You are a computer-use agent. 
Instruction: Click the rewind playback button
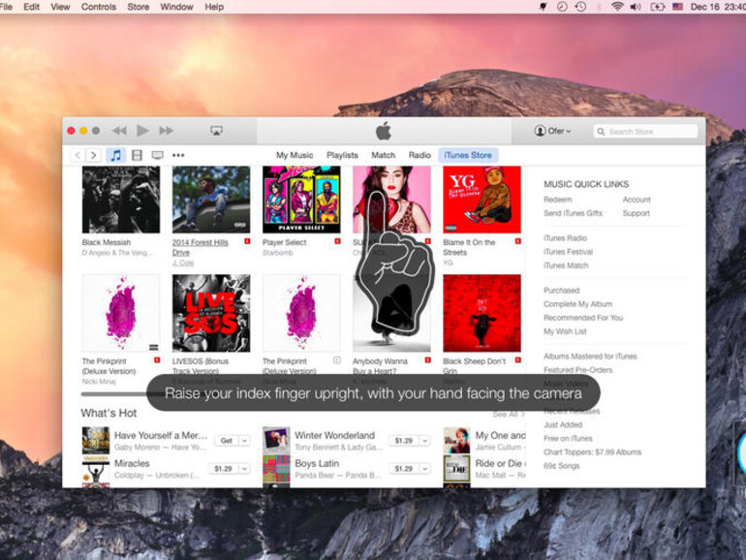119,131
